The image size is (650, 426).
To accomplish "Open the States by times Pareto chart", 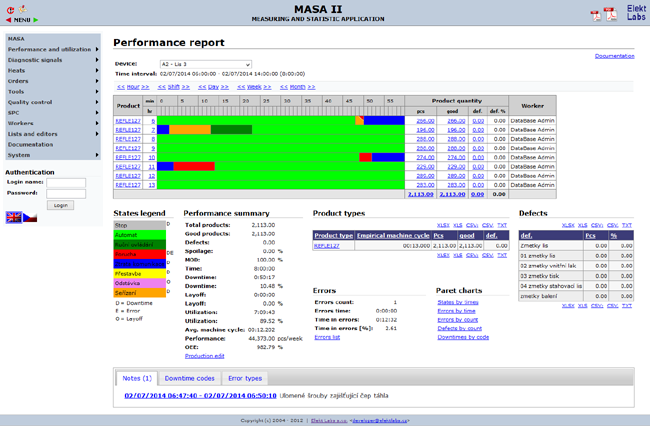I will pos(459,301).
